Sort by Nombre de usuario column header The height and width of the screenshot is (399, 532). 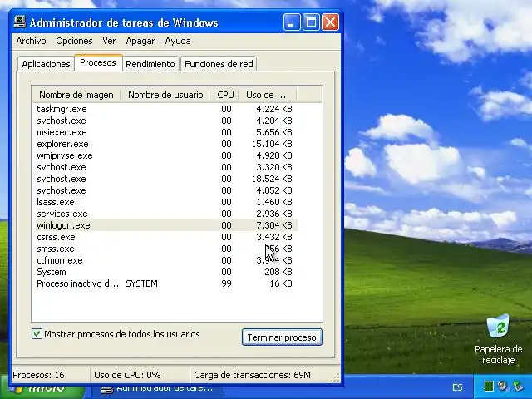(165, 95)
